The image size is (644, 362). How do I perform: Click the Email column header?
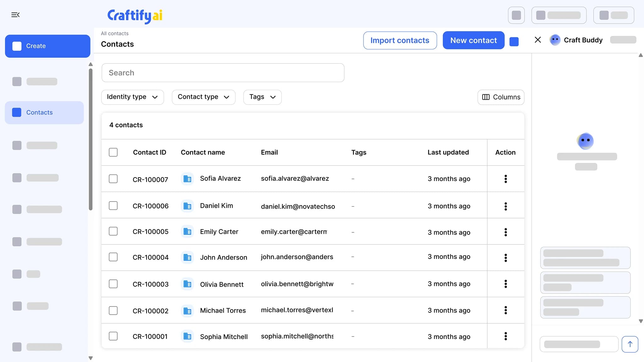[269, 152]
